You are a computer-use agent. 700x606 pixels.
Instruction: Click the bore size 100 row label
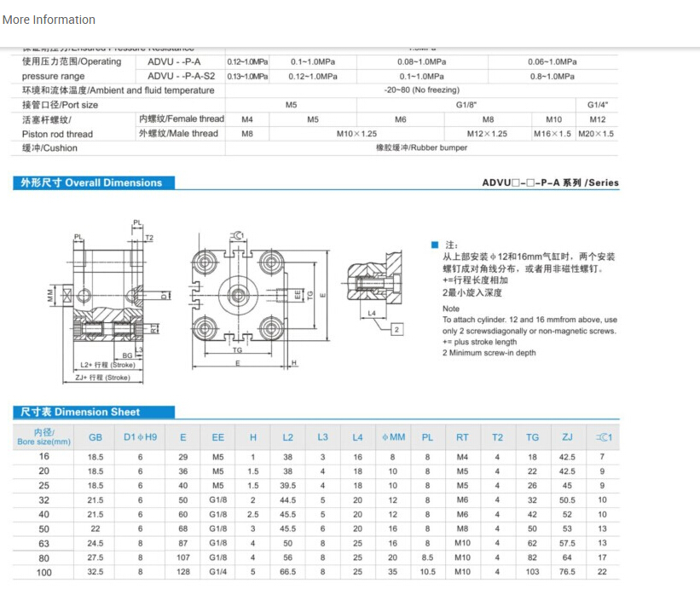[x=43, y=573]
